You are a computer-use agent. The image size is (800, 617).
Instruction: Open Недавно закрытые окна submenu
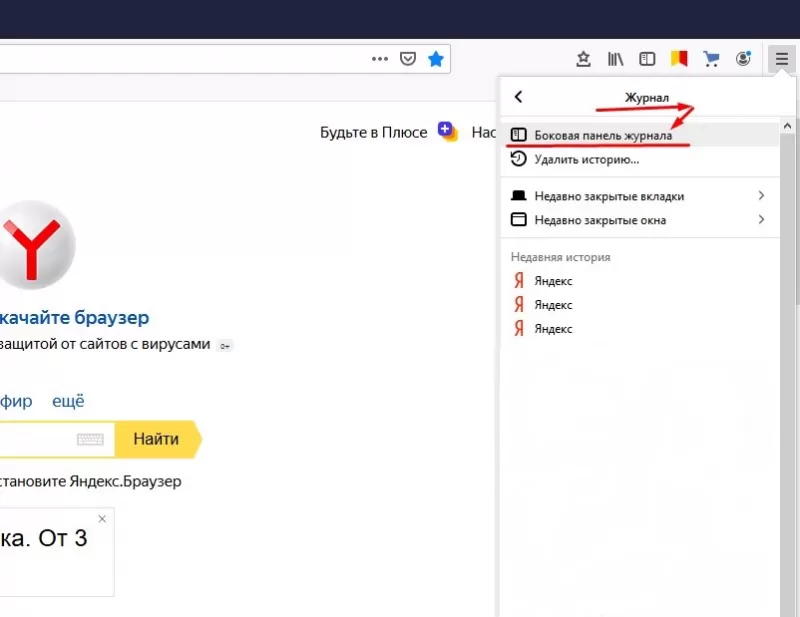(x=640, y=220)
